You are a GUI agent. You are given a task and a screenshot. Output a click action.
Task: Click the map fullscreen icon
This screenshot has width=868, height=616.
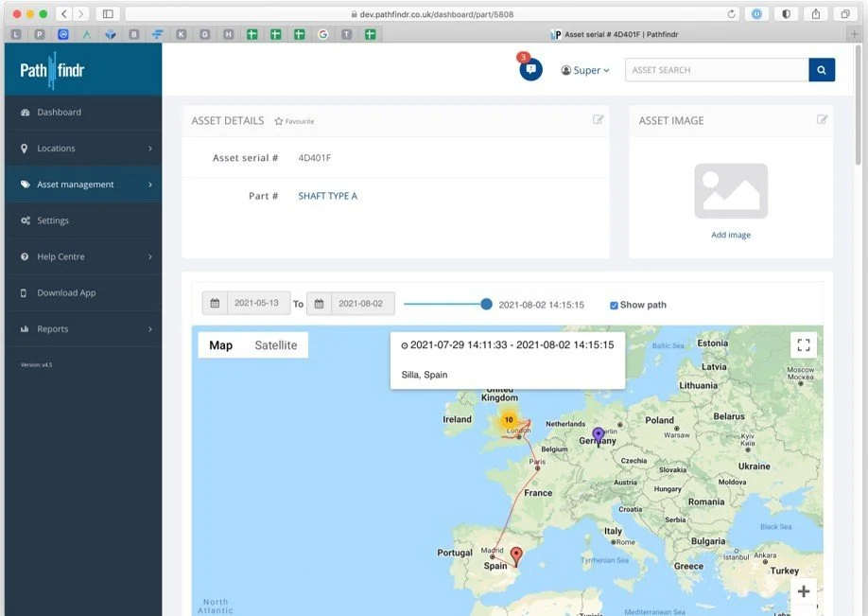803,344
